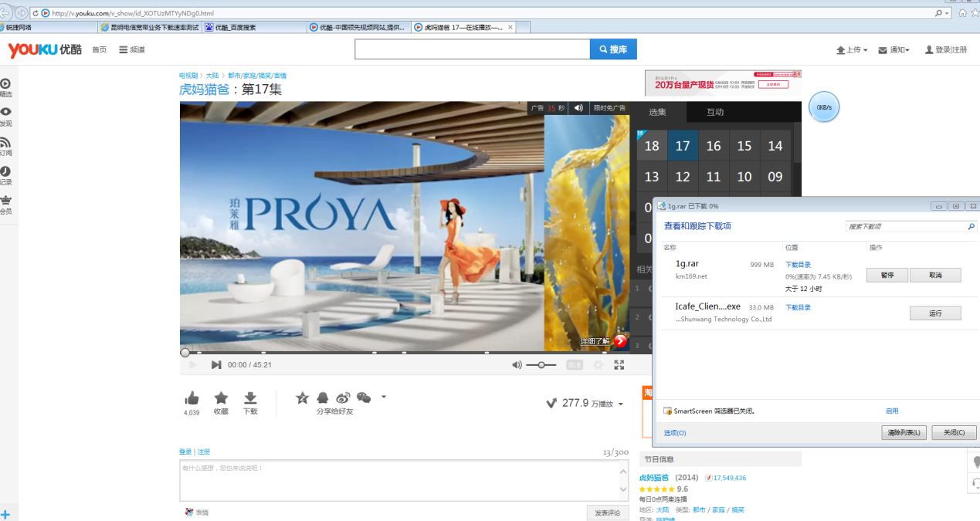Share to Qzone star icon
This screenshot has width=980, height=521.
[x=302, y=398]
